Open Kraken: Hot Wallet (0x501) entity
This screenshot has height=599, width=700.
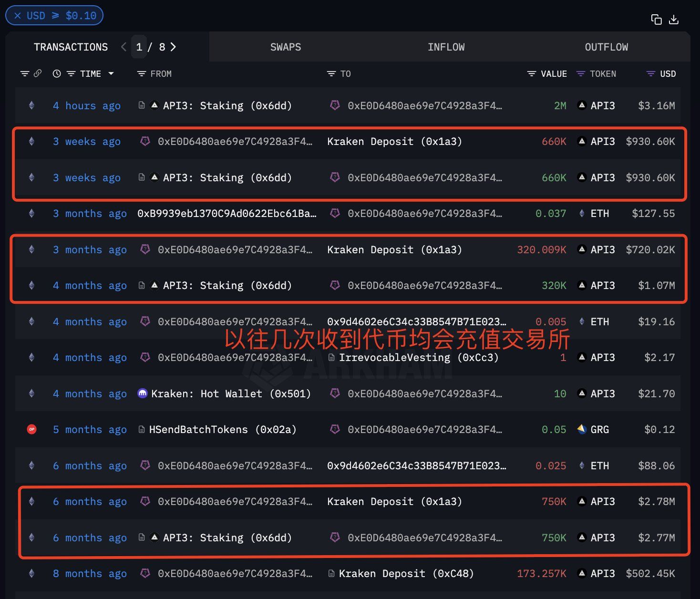[x=231, y=394]
